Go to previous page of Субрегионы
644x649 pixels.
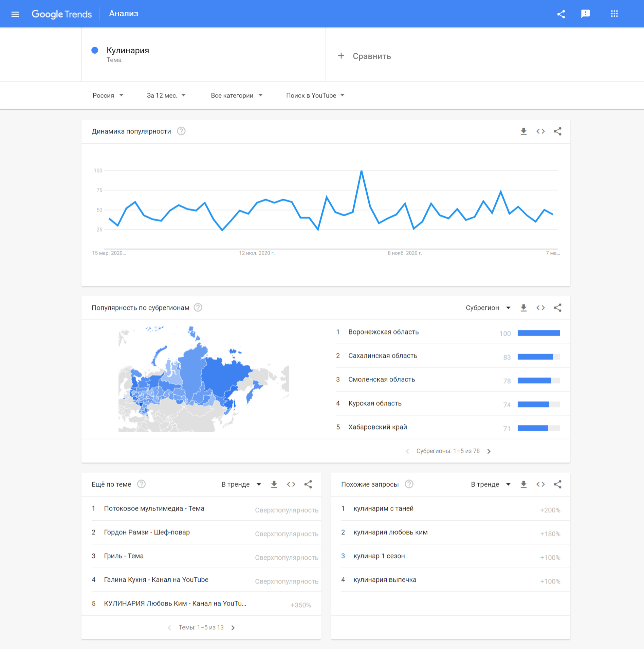click(x=407, y=451)
